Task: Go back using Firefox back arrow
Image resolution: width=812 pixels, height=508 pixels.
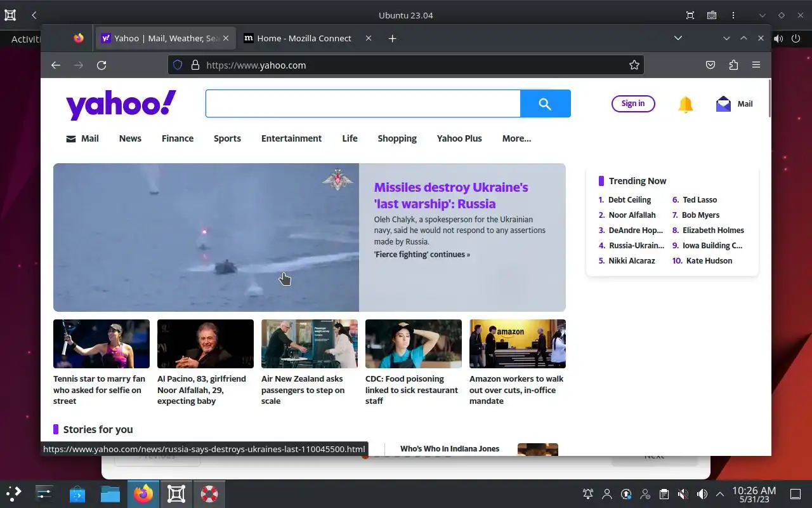Action: [56, 65]
